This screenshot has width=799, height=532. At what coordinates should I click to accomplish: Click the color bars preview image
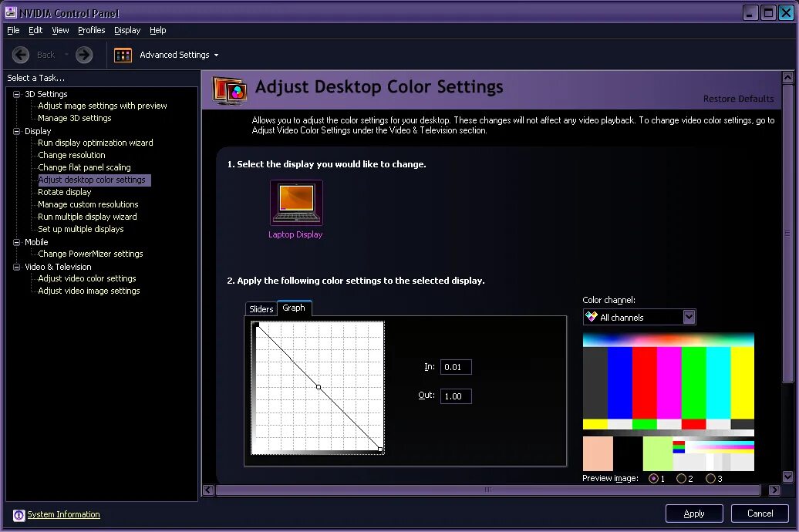tap(668, 402)
